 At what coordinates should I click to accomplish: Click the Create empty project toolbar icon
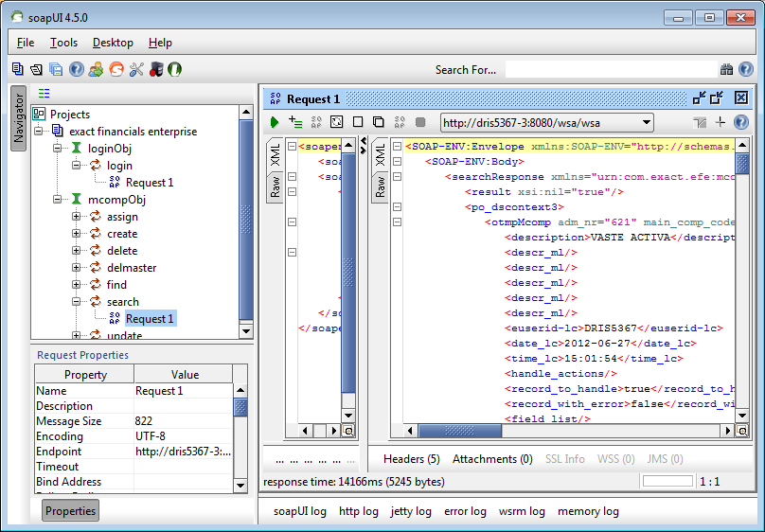tap(18, 69)
